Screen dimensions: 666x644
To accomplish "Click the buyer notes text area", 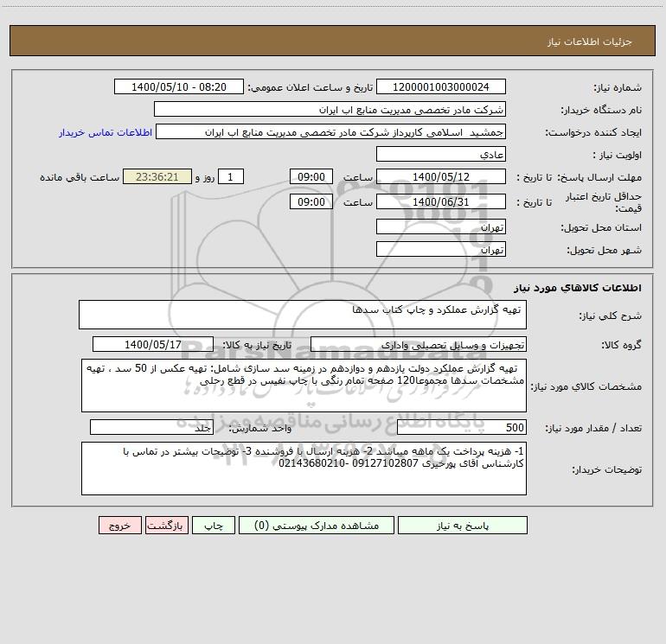I will point(304,469).
